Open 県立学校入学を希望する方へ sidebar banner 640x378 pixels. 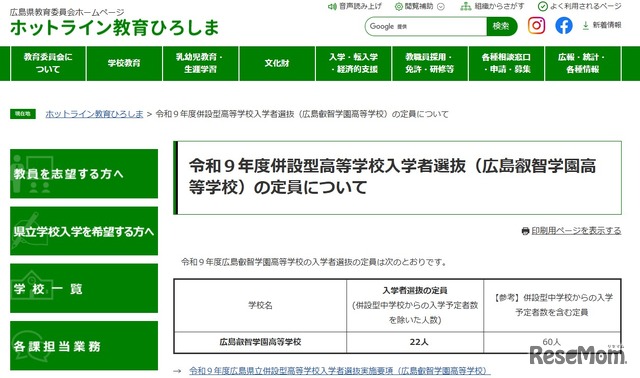[84, 231]
